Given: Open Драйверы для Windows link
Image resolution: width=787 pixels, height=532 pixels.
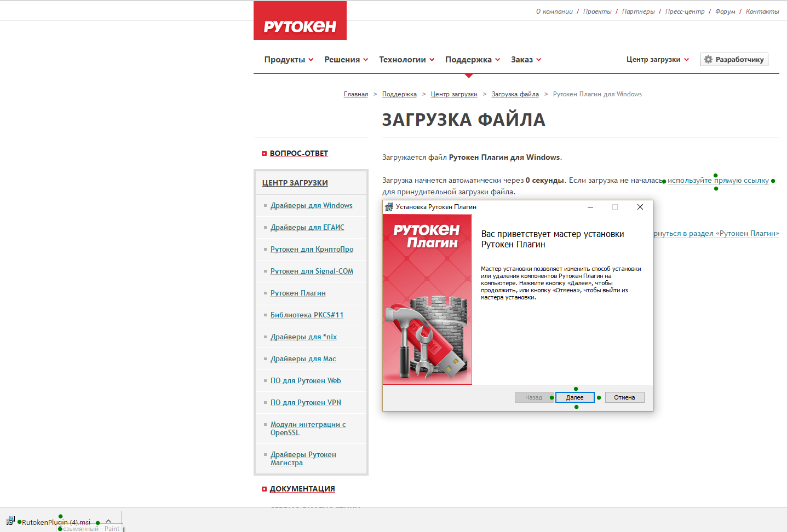Looking at the screenshot, I should pos(312,205).
